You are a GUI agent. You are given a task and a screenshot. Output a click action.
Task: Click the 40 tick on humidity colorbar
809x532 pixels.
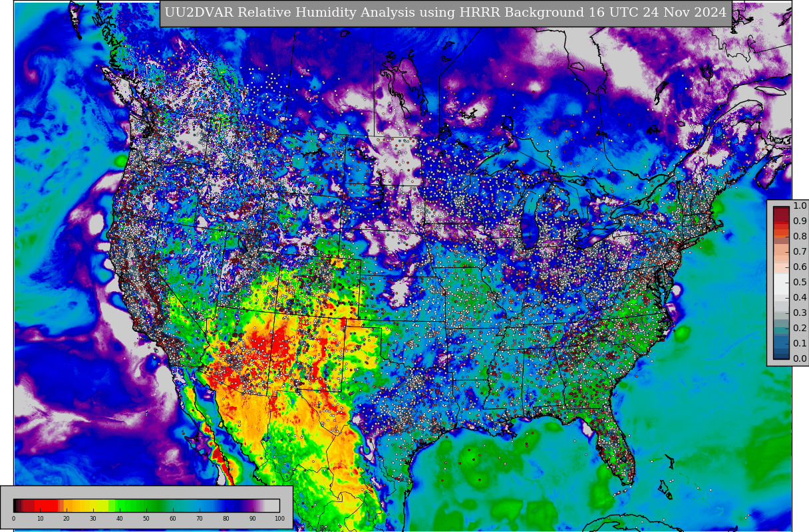tap(120, 519)
